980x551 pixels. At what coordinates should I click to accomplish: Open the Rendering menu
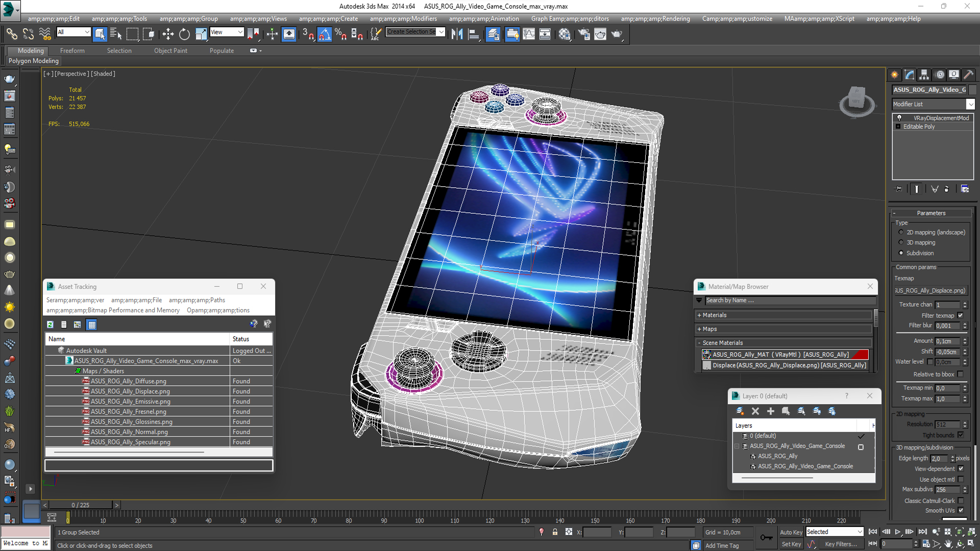pos(655,19)
